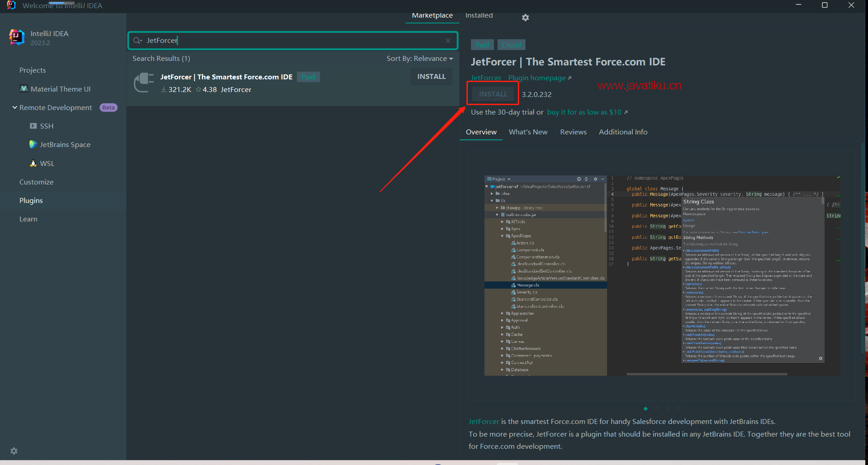Click the JetForcer link in the description
868x465 pixels.
pyautogui.click(x=484, y=422)
